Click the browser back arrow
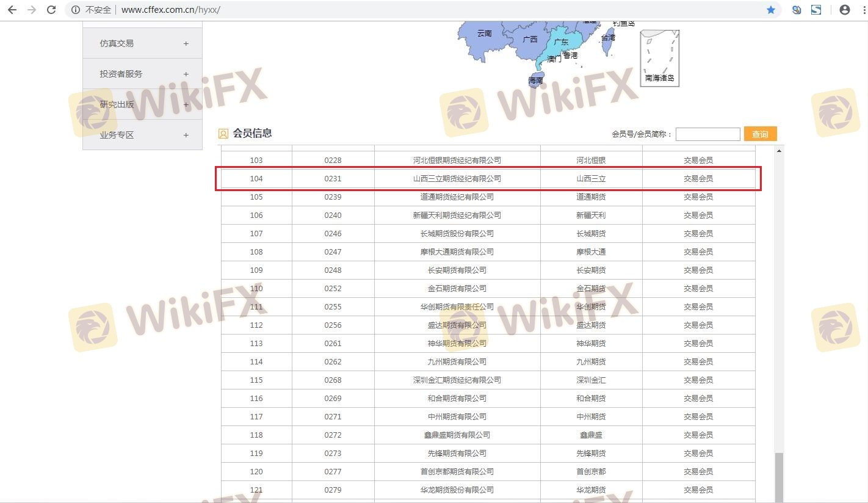This screenshot has height=503, width=868. pos(12,10)
